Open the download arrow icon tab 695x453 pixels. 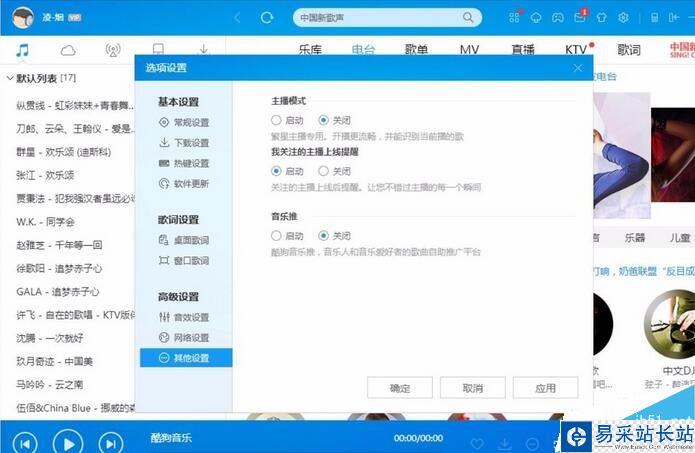[x=203, y=49]
